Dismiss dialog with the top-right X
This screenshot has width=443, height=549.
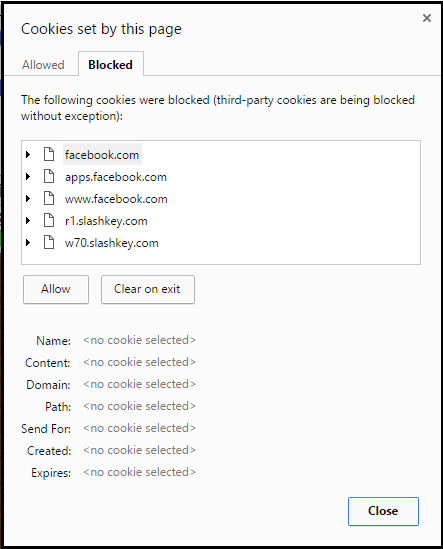[x=427, y=18]
